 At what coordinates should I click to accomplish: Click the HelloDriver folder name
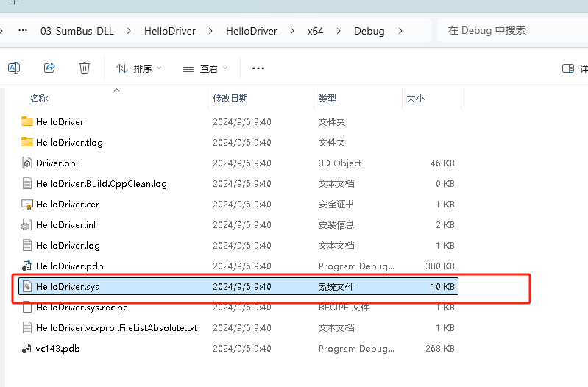60,122
